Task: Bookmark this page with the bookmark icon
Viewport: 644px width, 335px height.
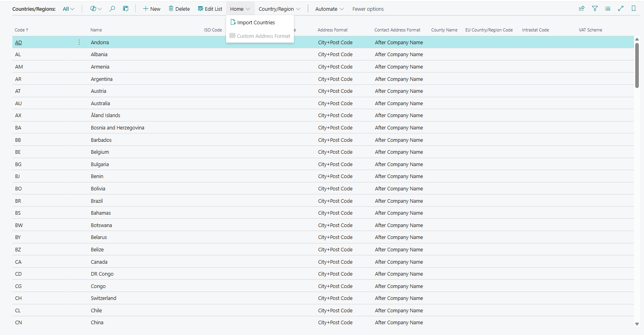Action: click(x=634, y=8)
